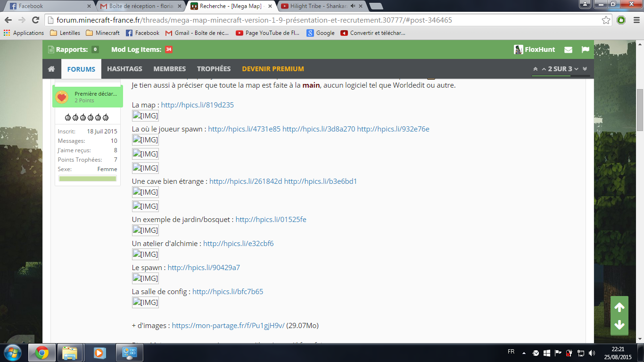Jump to first page with the double-up chevron
The width and height of the screenshot is (644, 362).
[535, 69]
